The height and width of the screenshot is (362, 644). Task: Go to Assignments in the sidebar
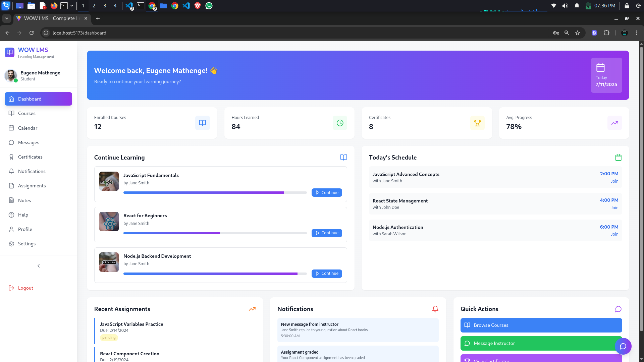click(32, 186)
